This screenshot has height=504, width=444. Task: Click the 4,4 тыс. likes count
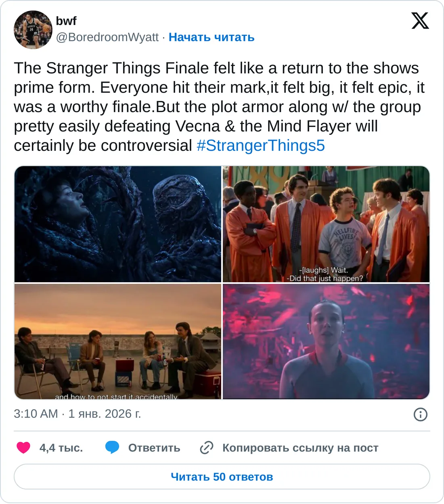point(61,448)
